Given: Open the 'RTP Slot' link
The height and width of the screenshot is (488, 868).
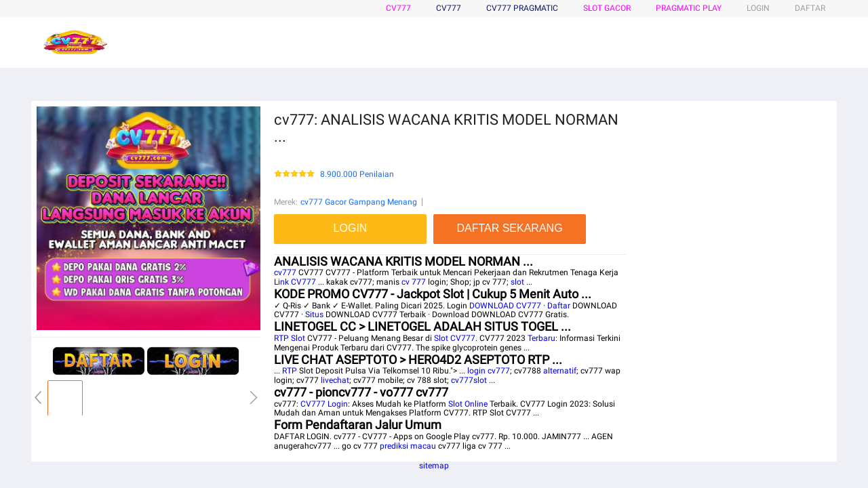Looking at the screenshot, I should point(290,338).
